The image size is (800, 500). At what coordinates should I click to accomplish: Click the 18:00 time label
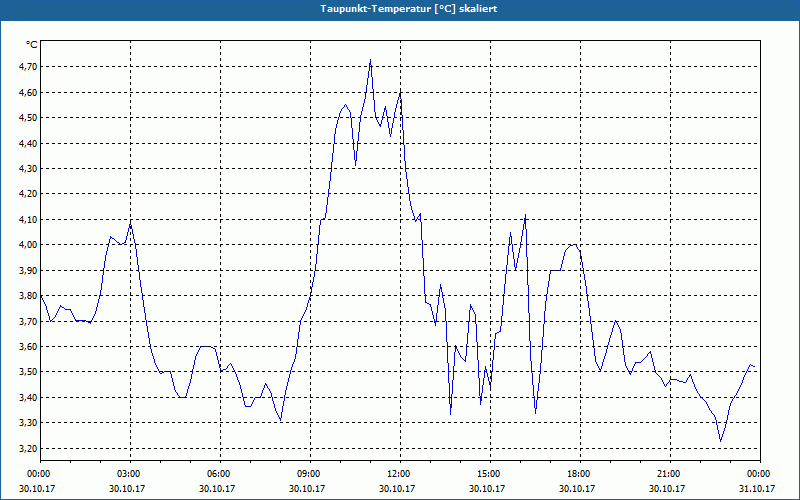click(580, 474)
